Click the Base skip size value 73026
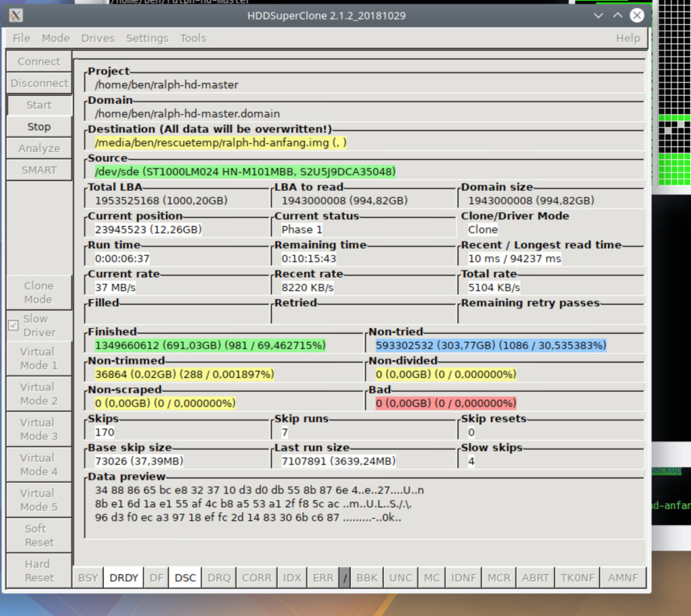The height and width of the screenshot is (616, 691). click(x=139, y=461)
